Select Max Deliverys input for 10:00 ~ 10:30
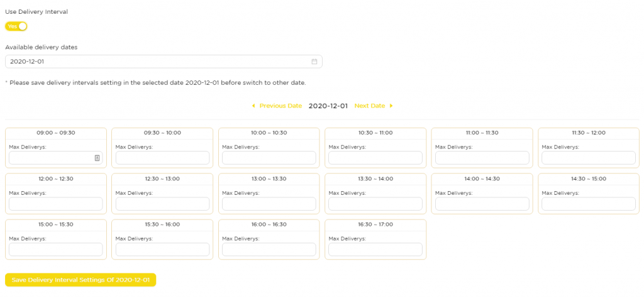This screenshot has height=298, width=644. (269, 158)
